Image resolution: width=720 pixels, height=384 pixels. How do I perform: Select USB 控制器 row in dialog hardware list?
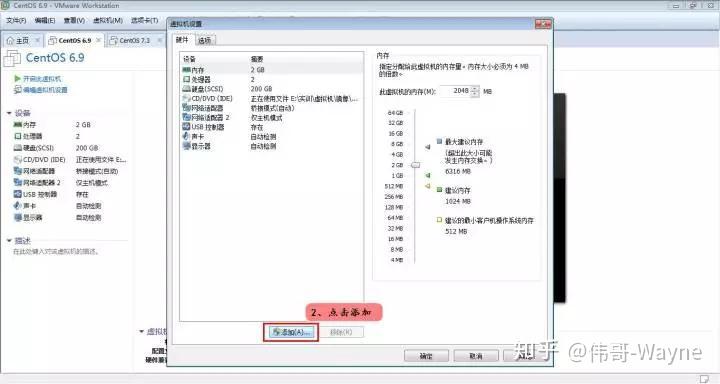pos(271,127)
